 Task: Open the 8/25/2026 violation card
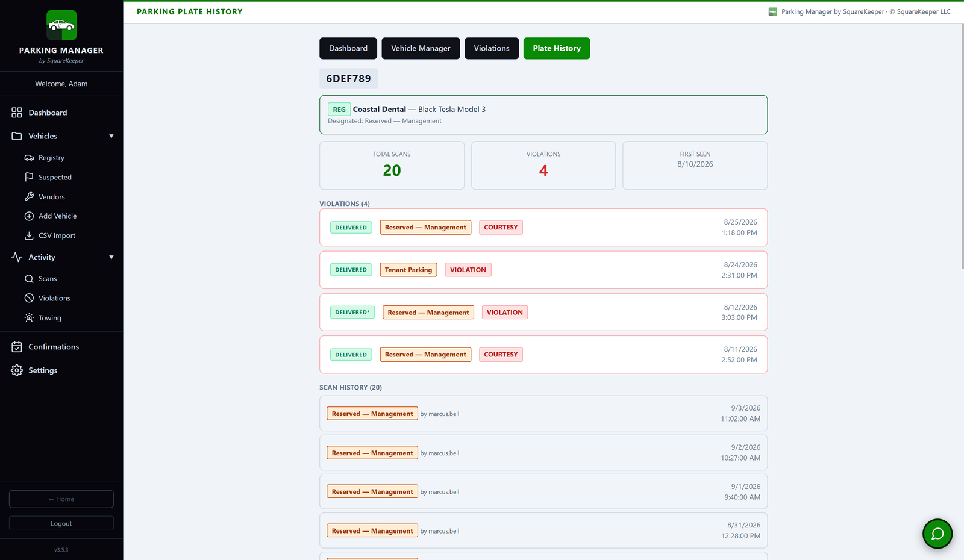pyautogui.click(x=543, y=228)
